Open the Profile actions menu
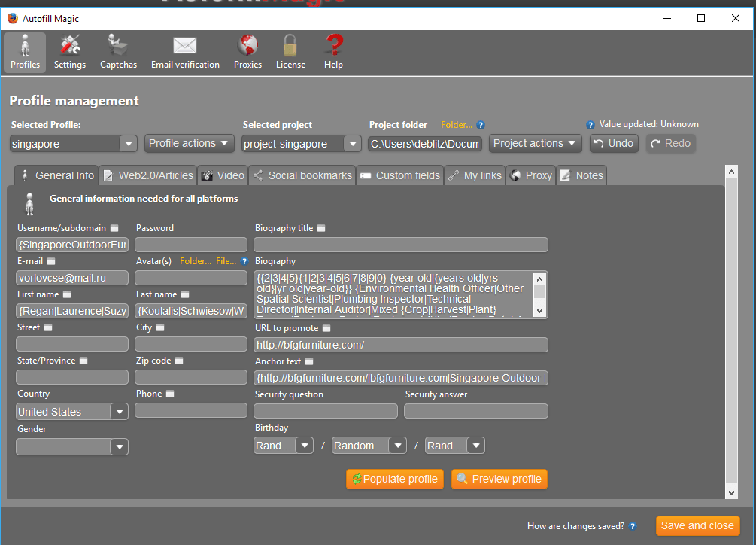Viewport: 756px width, 545px height. pyautogui.click(x=189, y=144)
